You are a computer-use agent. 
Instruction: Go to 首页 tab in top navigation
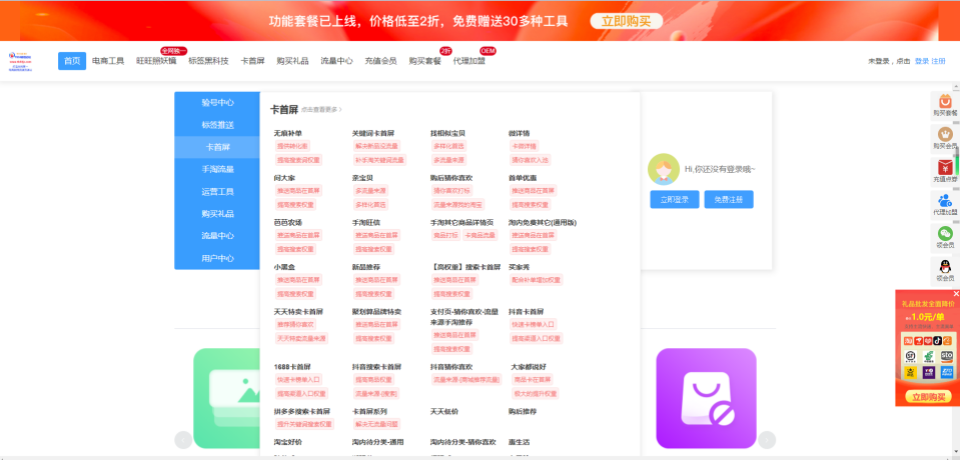(72, 61)
